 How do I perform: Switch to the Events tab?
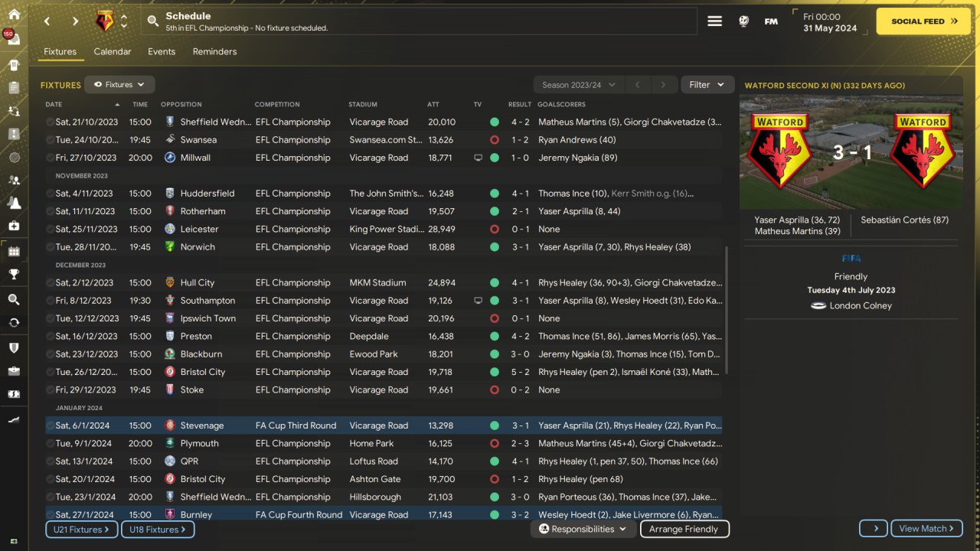(x=162, y=52)
